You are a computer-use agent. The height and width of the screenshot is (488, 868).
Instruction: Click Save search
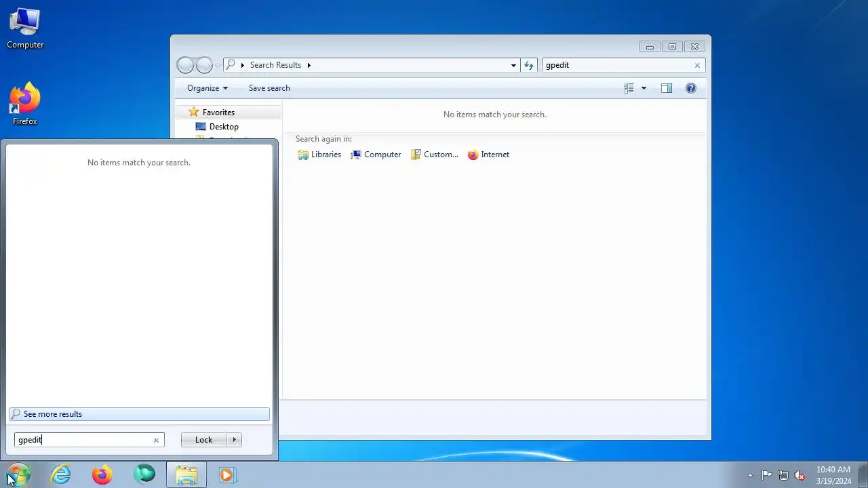[269, 88]
